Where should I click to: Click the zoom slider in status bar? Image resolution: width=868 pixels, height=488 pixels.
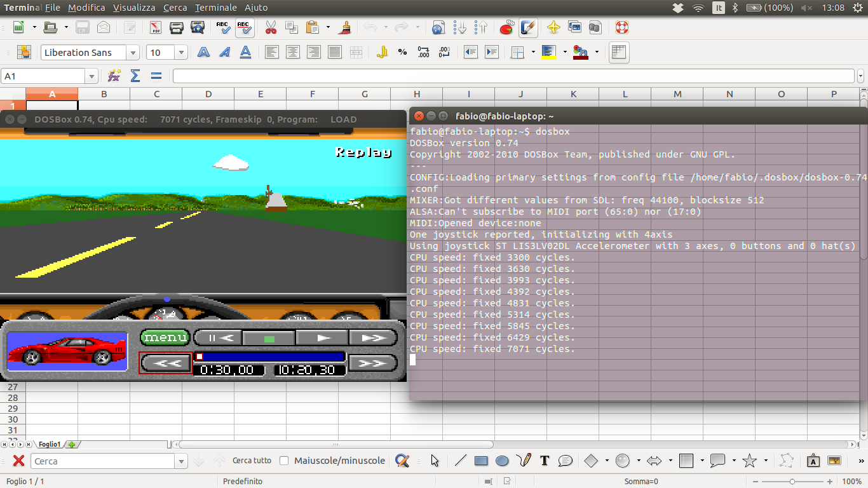click(x=792, y=482)
